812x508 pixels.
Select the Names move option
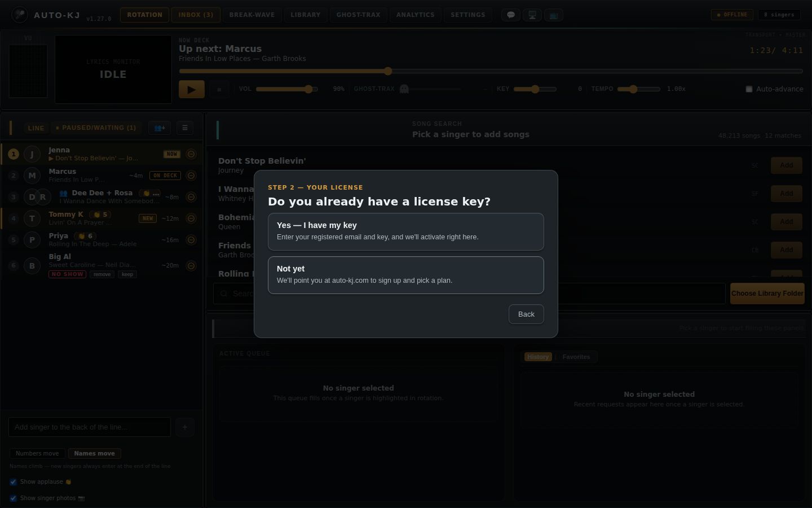(x=94, y=454)
